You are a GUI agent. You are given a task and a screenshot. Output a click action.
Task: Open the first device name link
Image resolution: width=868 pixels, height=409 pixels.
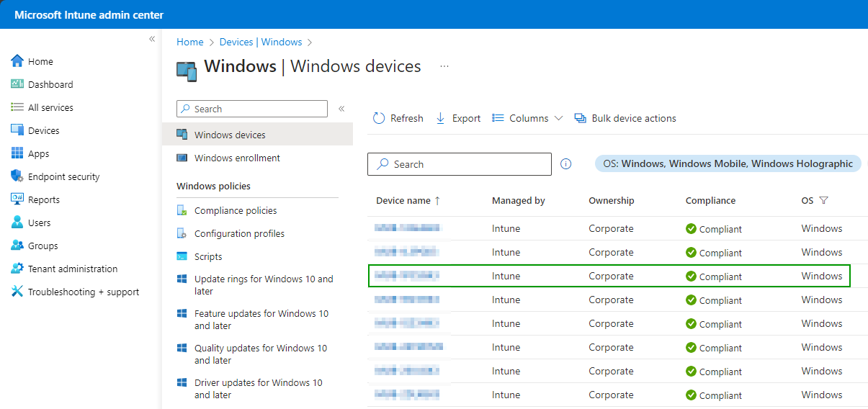click(x=408, y=228)
